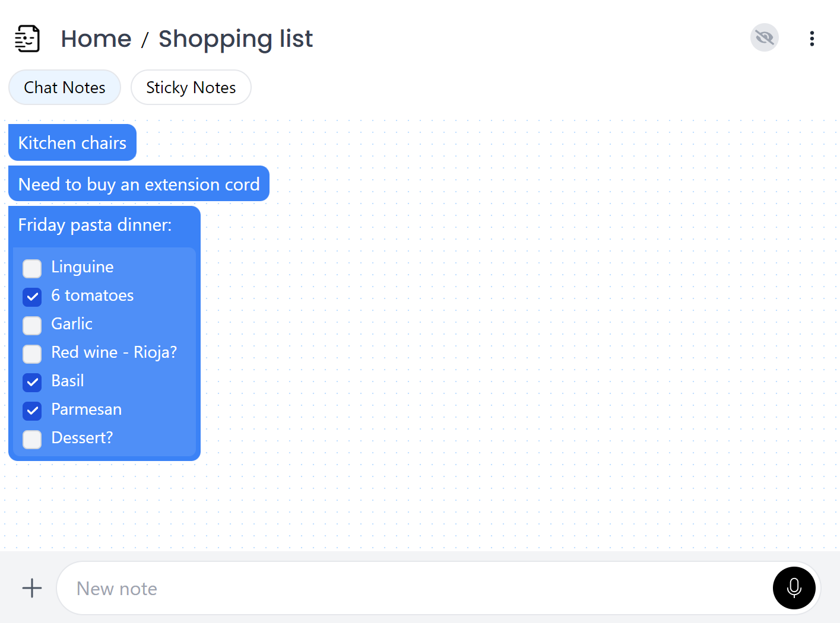The image size is (840, 623).
Task: Click the notes app logo icon
Action: 27,39
